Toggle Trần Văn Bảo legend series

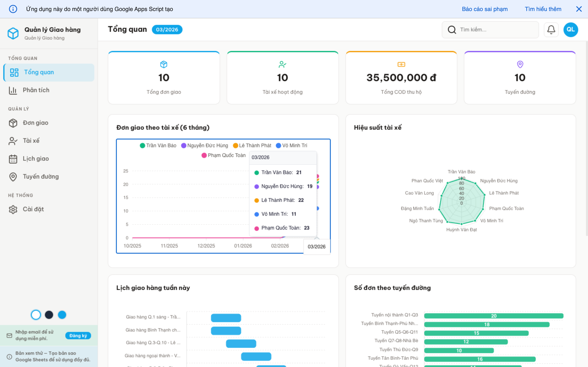pyautogui.click(x=158, y=145)
